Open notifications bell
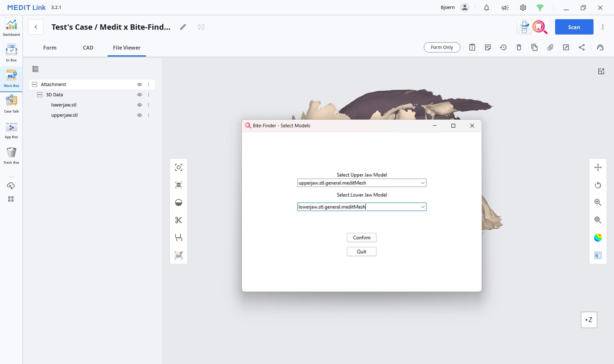Viewport: 614px width, 364px height. 487,8
